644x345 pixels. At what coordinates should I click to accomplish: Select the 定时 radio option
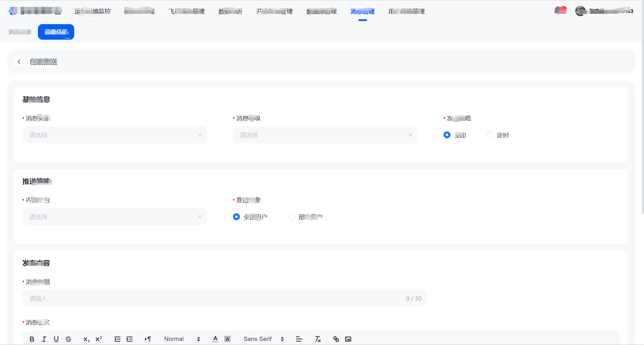coord(490,135)
